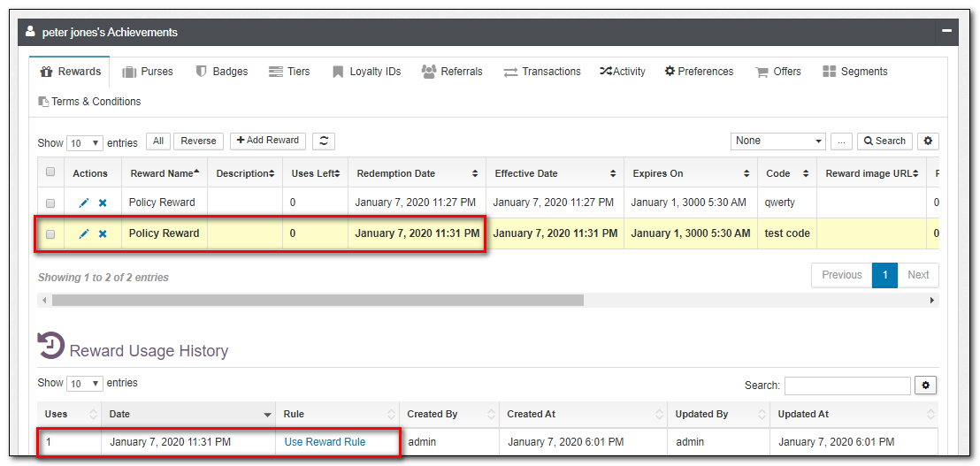This screenshot has width=980, height=466.
Task: Check the first Policy Reward row checkbox
Action: point(50,202)
